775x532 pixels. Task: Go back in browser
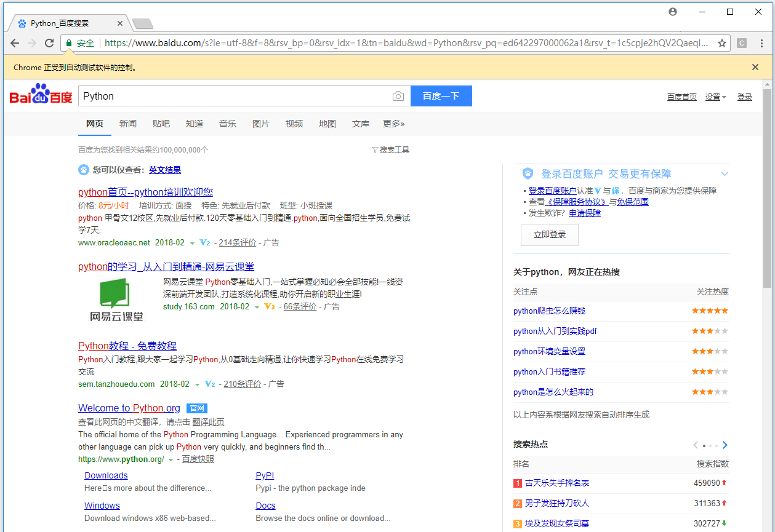tap(15, 43)
